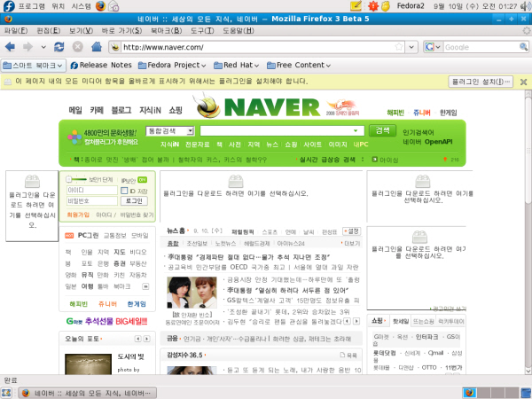Image resolution: width=532 pixels, height=399 pixels.
Task: Click the red update alert icon in the panel
Action: pyautogui.click(x=373, y=6)
